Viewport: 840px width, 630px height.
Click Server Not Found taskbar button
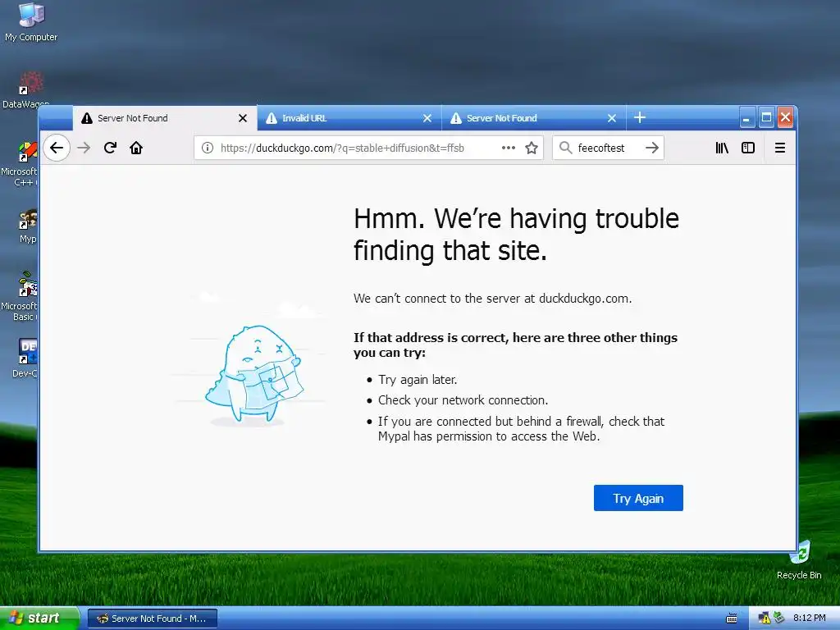click(152, 619)
